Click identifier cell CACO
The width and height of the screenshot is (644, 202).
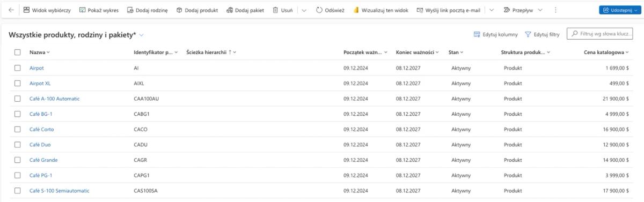coord(141,129)
